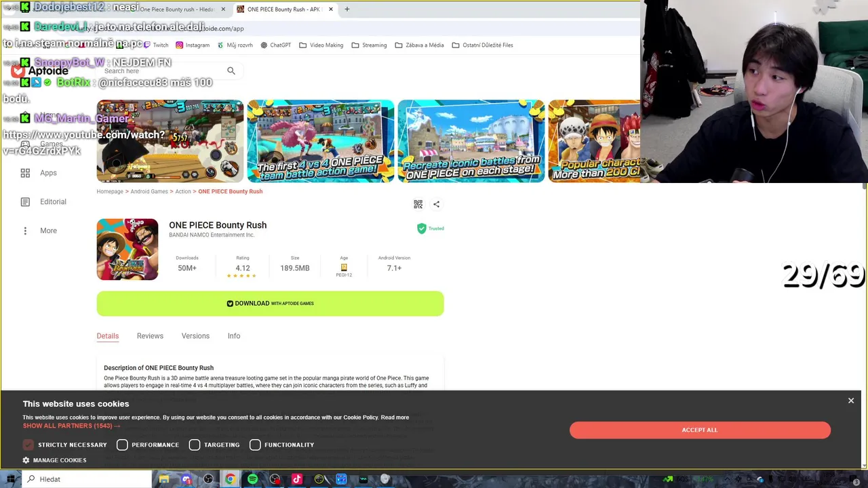
Task: Open the 'Popular characters' screenshot thumbnail
Action: [x=594, y=141]
